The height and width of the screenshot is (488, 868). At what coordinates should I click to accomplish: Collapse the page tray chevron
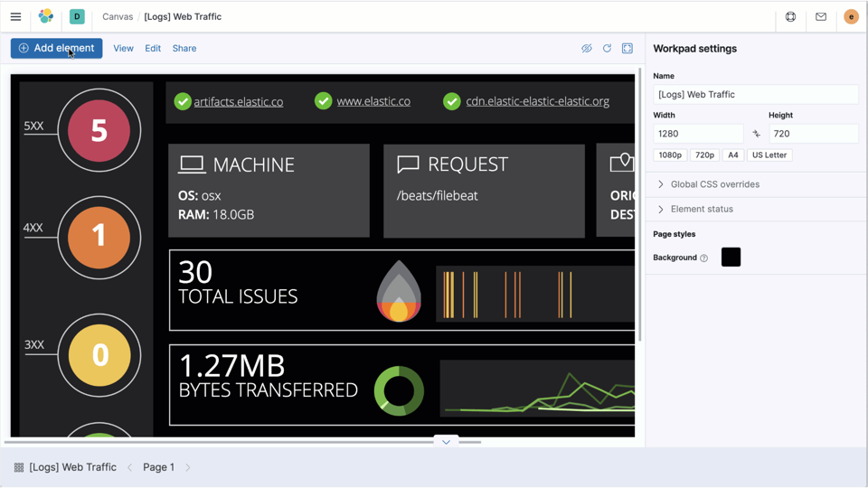tap(446, 442)
